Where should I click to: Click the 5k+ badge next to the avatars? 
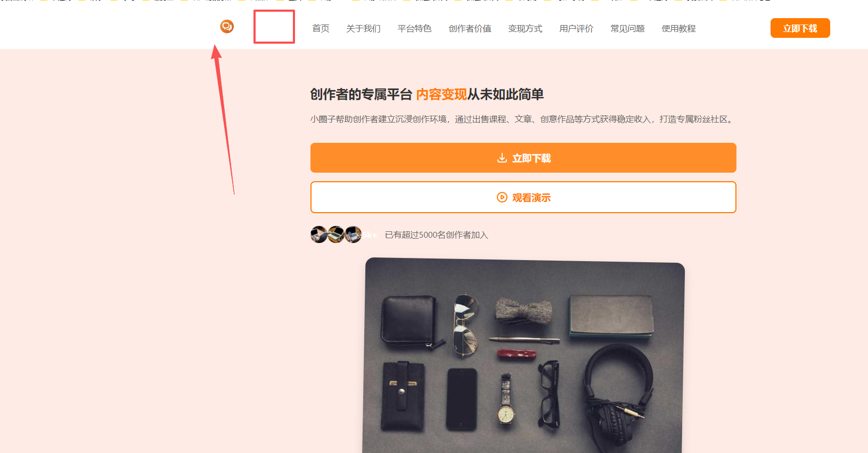point(370,235)
